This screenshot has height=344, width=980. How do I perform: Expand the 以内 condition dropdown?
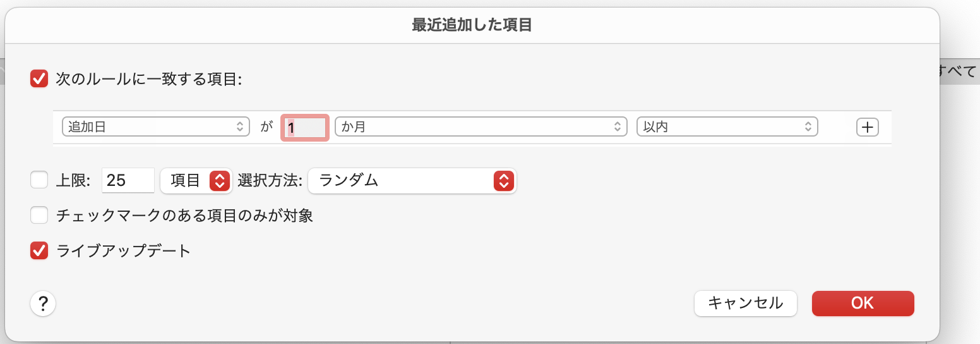click(727, 126)
